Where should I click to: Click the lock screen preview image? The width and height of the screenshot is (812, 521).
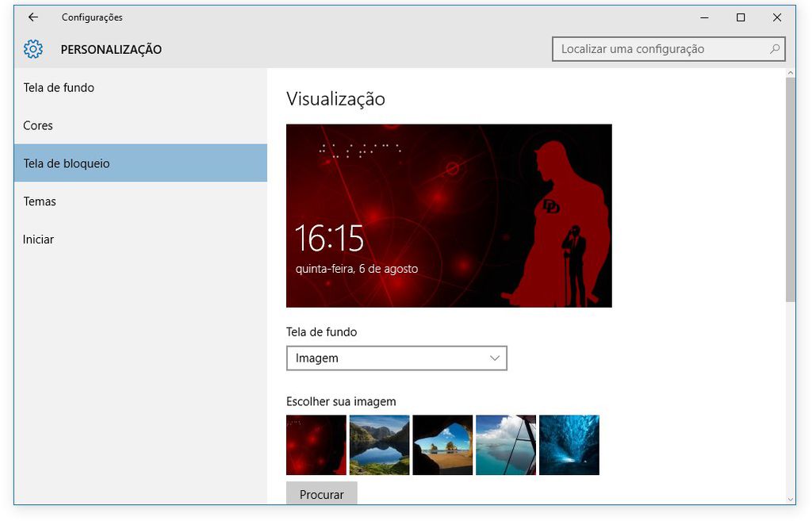click(449, 216)
